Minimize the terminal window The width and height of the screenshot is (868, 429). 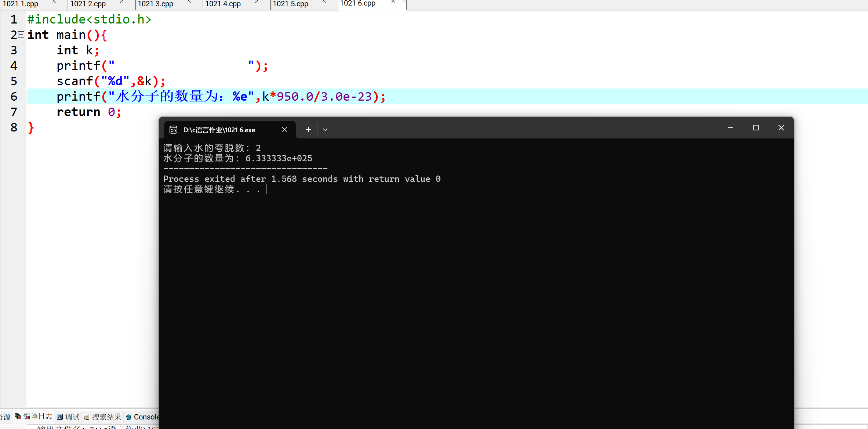730,128
